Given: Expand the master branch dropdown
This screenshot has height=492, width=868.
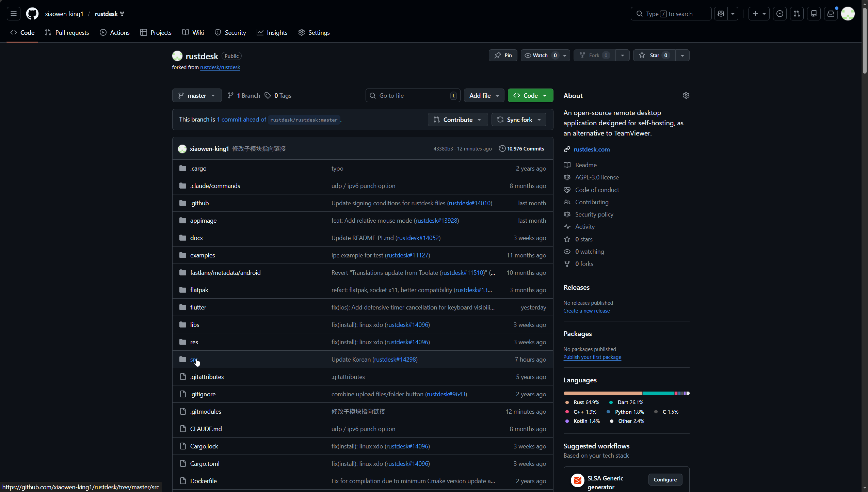Looking at the screenshot, I should [197, 95].
